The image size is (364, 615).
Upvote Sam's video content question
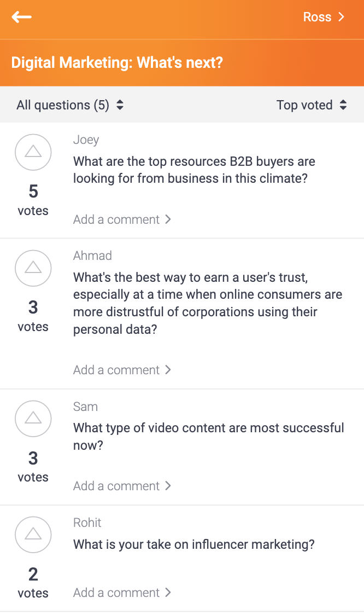click(x=33, y=419)
